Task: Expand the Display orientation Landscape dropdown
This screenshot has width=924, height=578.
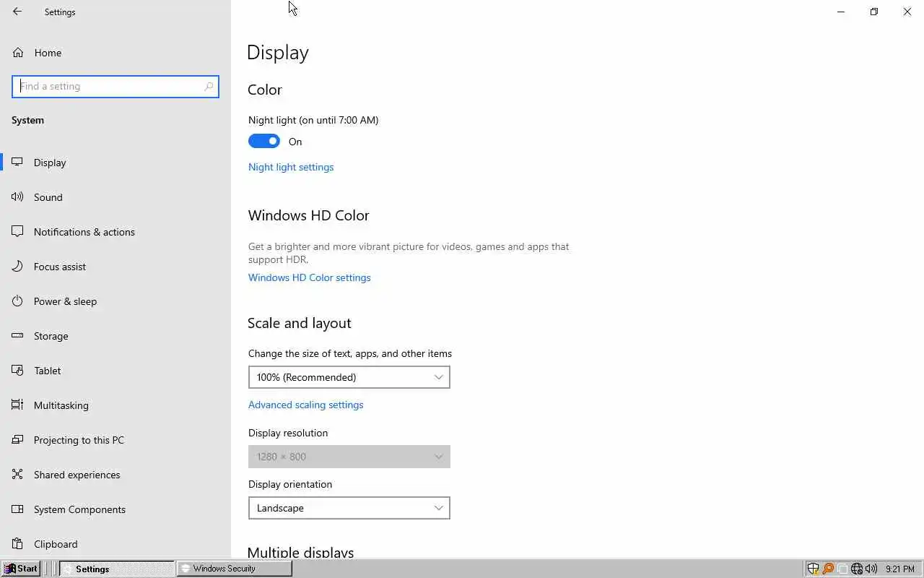Action: [x=349, y=508]
